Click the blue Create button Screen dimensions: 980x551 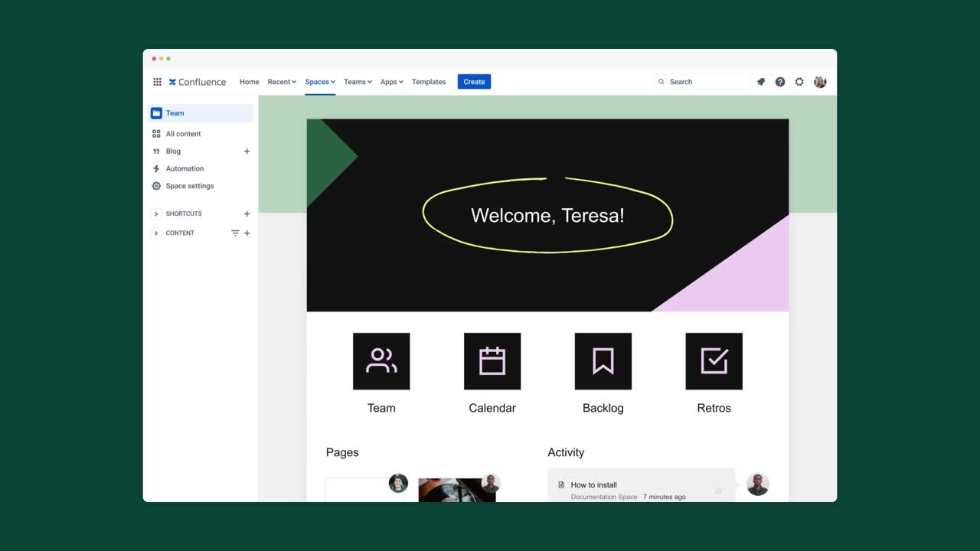474,81
